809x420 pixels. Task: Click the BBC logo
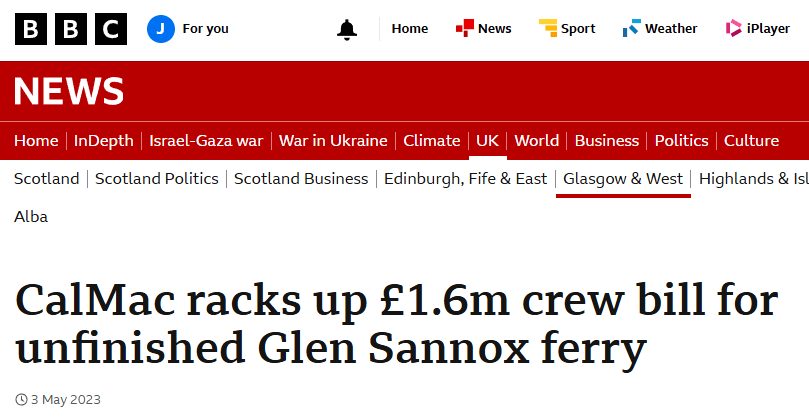pyautogui.click(x=71, y=29)
